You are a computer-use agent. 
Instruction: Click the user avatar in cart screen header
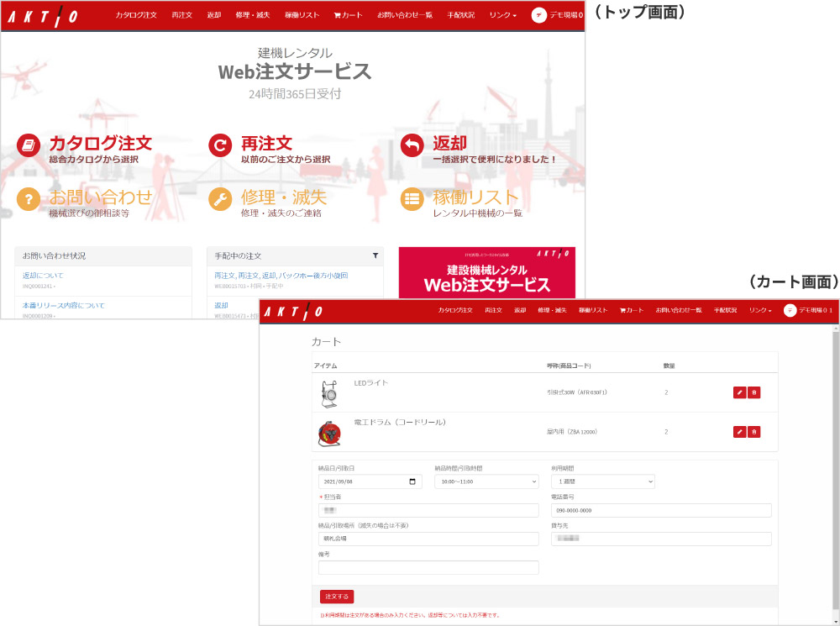(x=790, y=310)
